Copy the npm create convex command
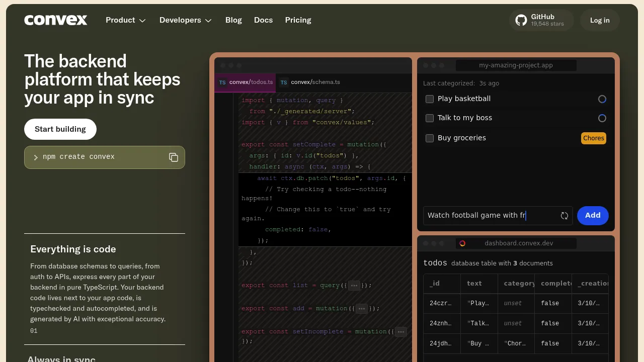This screenshot has height=362, width=644. coord(174,157)
